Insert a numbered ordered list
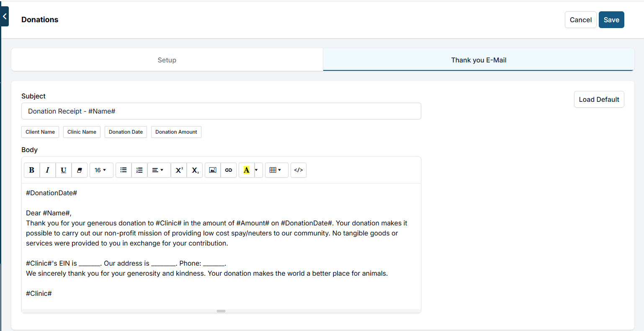The width and height of the screenshot is (644, 331). tap(139, 170)
